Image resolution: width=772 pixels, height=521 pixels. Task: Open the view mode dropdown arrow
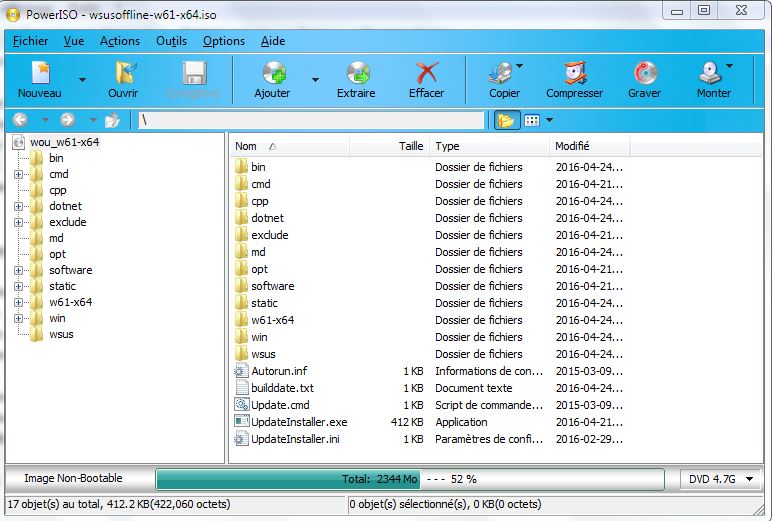549,120
